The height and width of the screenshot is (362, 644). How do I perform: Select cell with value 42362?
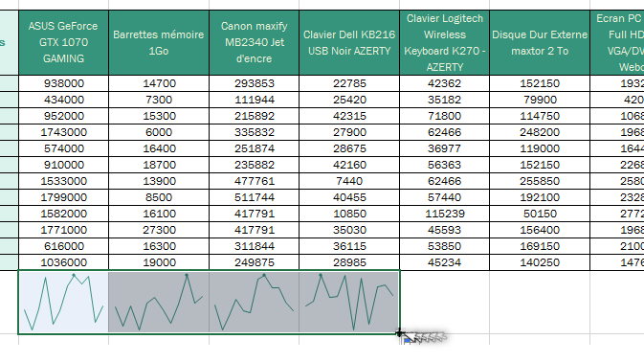click(445, 83)
